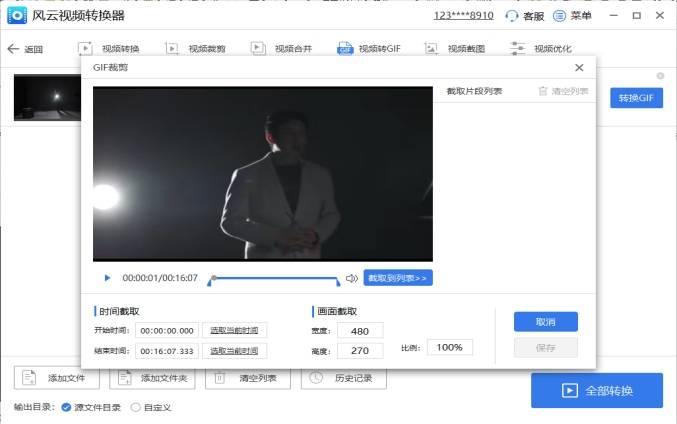Click the 开始时间 input field
Viewport: 677px width, 424px height.
coord(167,331)
